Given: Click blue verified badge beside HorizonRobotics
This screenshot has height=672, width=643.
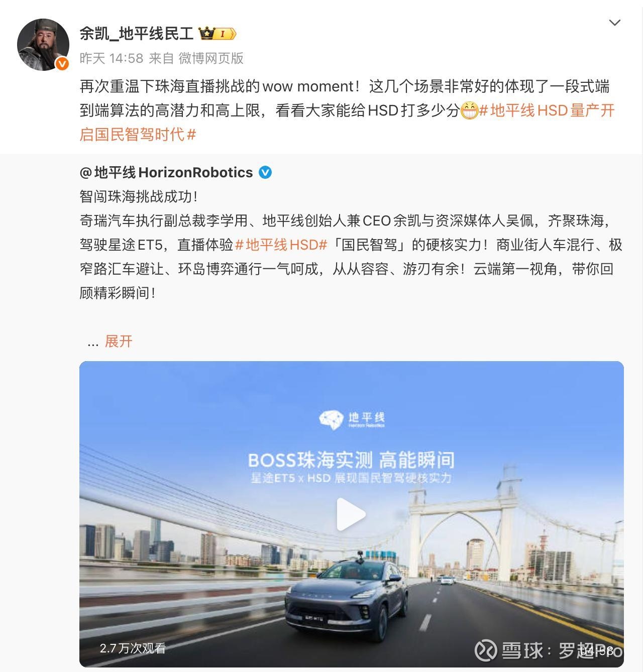Looking at the screenshot, I should [265, 172].
